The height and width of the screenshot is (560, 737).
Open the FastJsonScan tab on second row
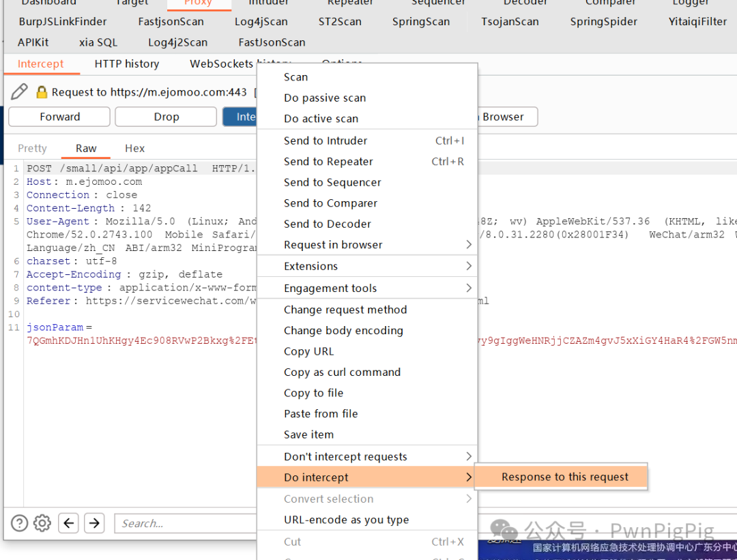(272, 42)
